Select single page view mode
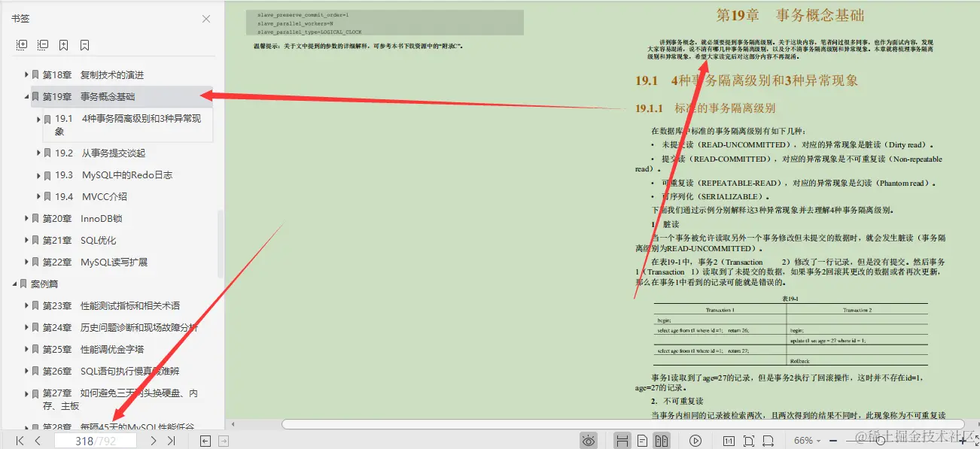980x449 pixels. point(642,441)
